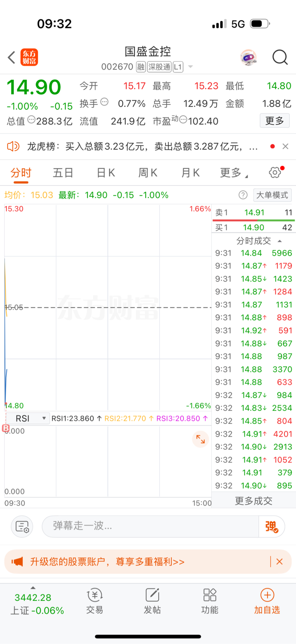Tap the 龙虎榜 speaker announcement icon
The height and width of the screenshot is (644, 296).
pyautogui.click(x=13, y=146)
